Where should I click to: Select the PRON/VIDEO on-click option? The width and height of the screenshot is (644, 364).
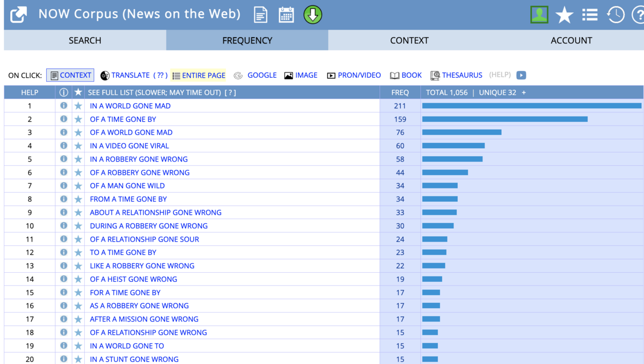[x=354, y=75]
